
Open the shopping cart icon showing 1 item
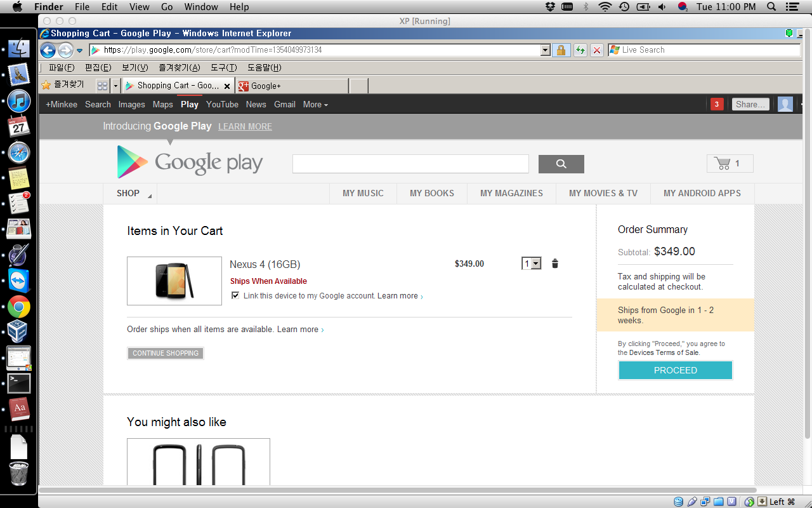coord(730,164)
